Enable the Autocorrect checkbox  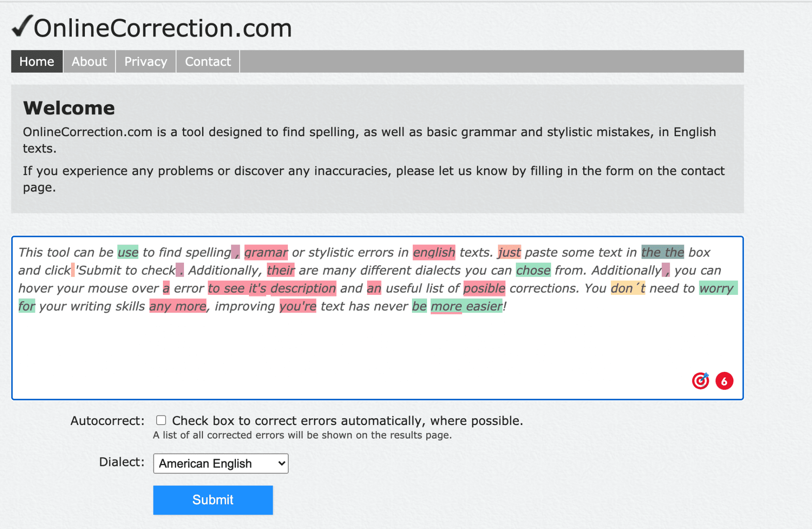[161, 420]
